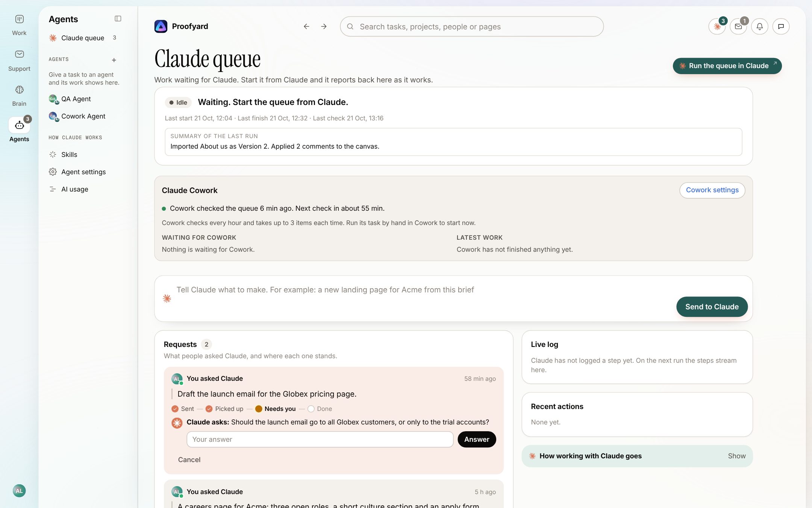Open the Brain section icon
The image size is (812, 508).
(x=19, y=90)
